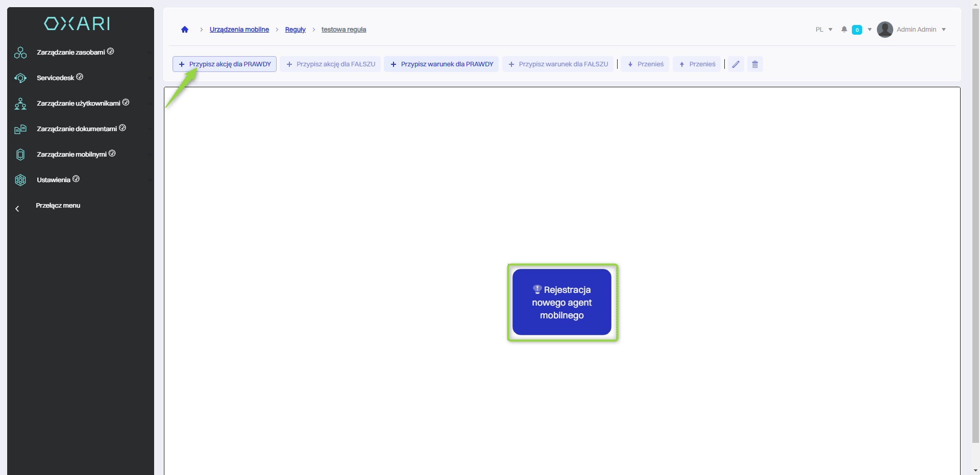Expand the notification count dropdown arrow
980x475 pixels.
pos(870,30)
